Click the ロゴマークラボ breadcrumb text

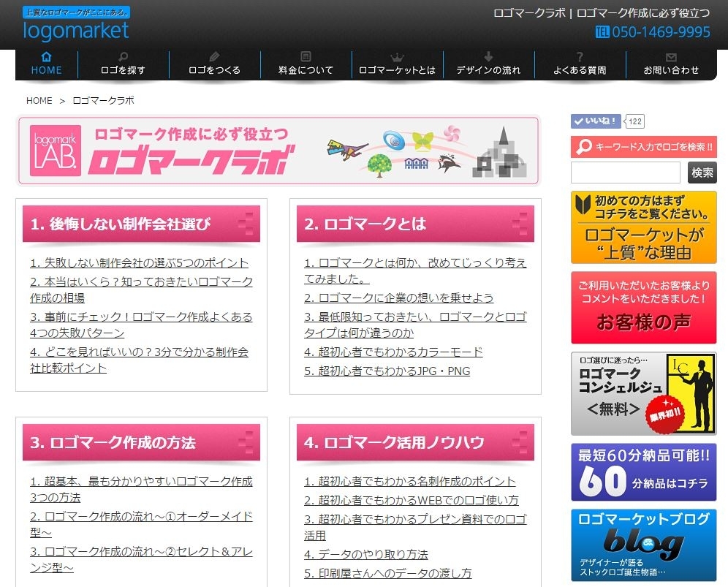tap(104, 100)
